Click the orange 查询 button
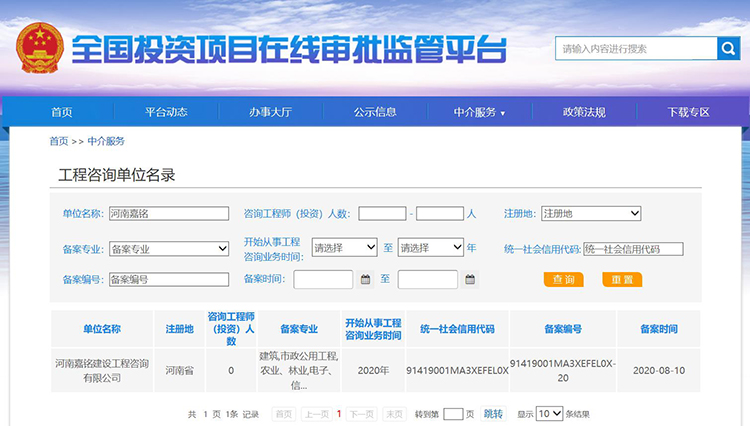This screenshot has width=750, height=426. tap(563, 279)
